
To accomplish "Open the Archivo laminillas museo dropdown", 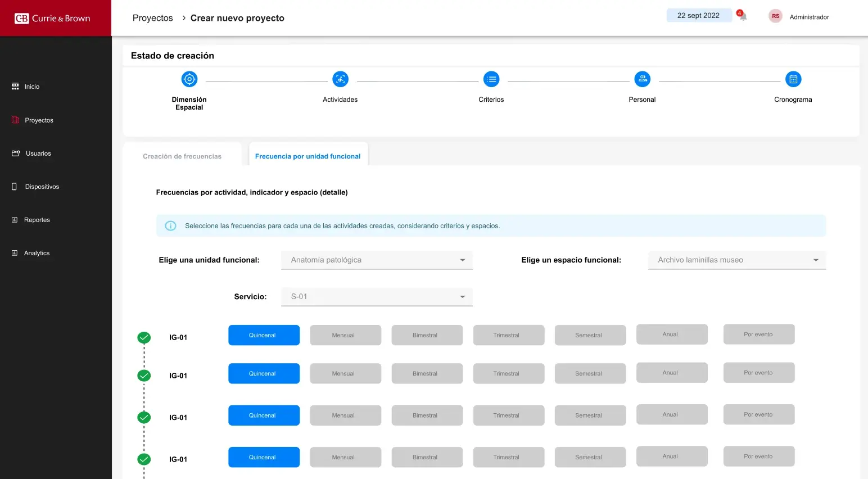I will (x=737, y=260).
